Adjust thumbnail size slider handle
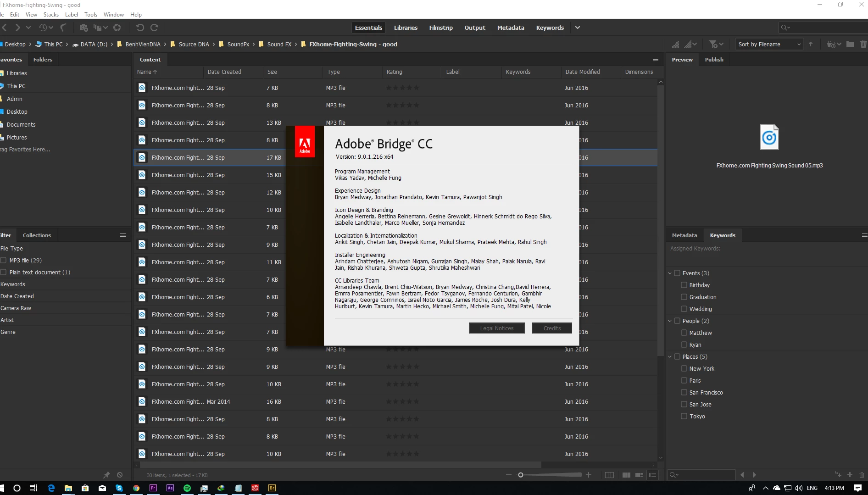The width and height of the screenshot is (868, 495). click(x=521, y=475)
